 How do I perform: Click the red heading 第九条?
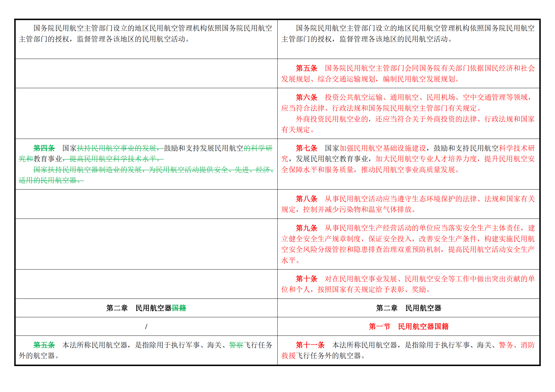point(306,228)
